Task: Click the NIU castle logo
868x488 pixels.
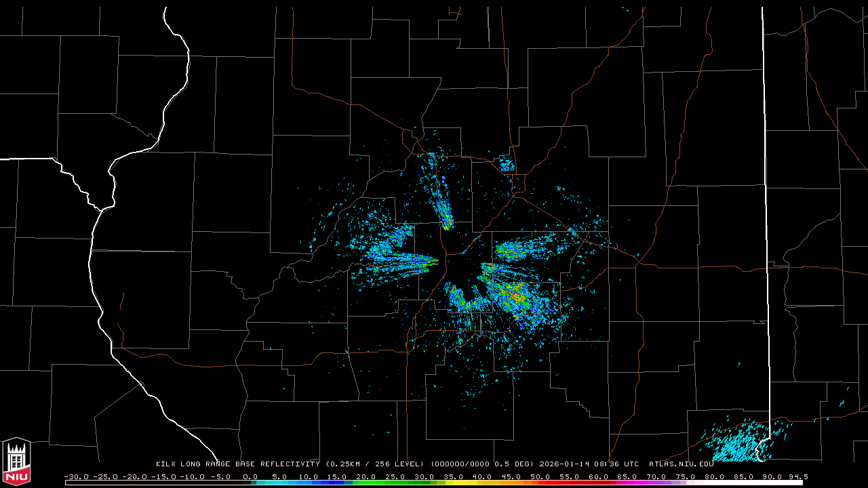Action: pos(16,461)
